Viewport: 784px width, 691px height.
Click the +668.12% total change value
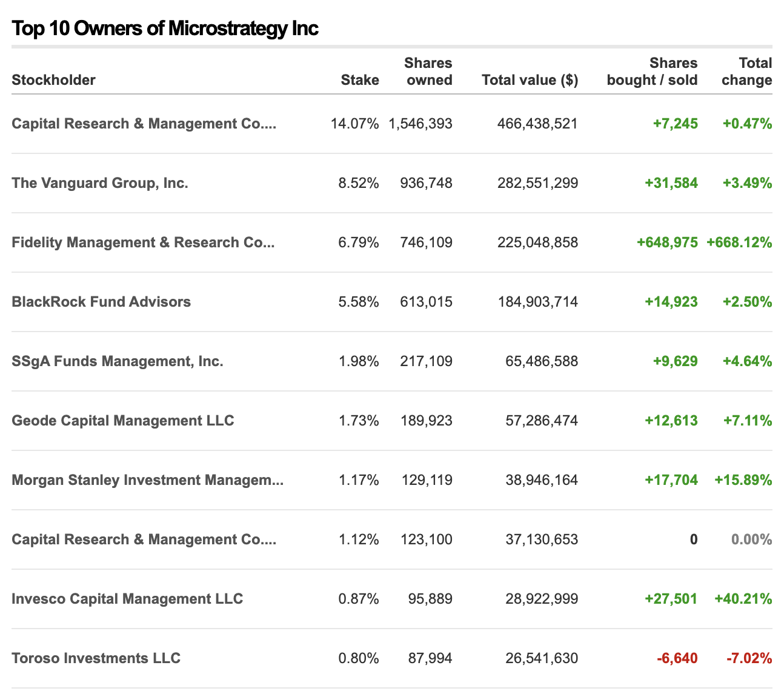(739, 242)
